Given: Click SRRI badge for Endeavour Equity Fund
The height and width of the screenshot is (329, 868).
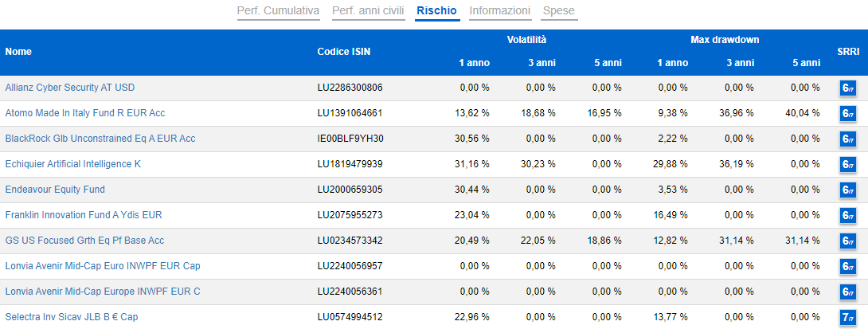Looking at the screenshot, I should click(x=847, y=190).
